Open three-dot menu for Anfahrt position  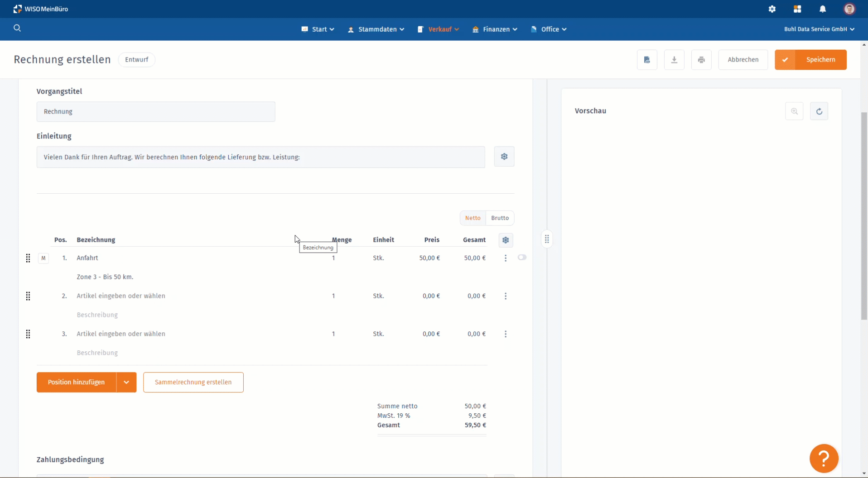506,258
